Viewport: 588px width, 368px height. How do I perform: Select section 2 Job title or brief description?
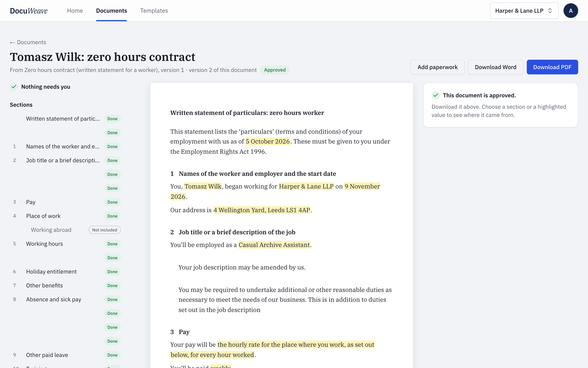point(65,160)
